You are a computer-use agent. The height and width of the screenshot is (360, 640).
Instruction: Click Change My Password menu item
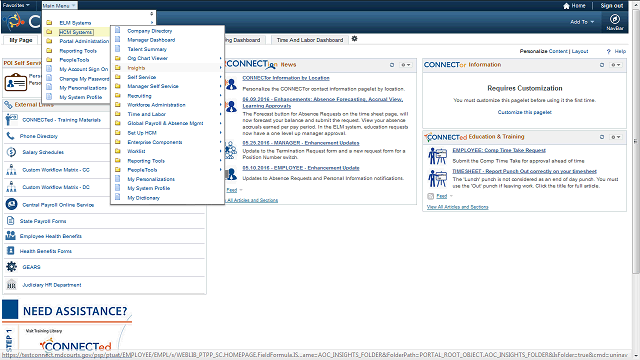(84, 79)
